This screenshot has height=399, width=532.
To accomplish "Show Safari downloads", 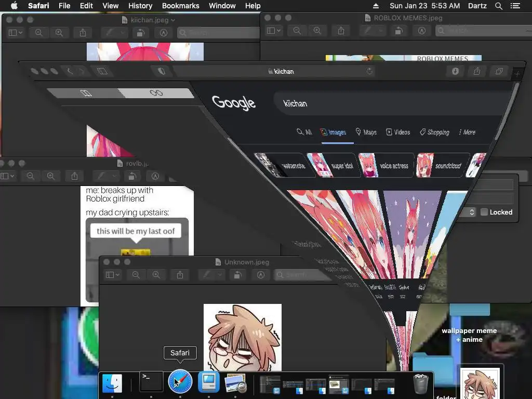I will click(455, 71).
